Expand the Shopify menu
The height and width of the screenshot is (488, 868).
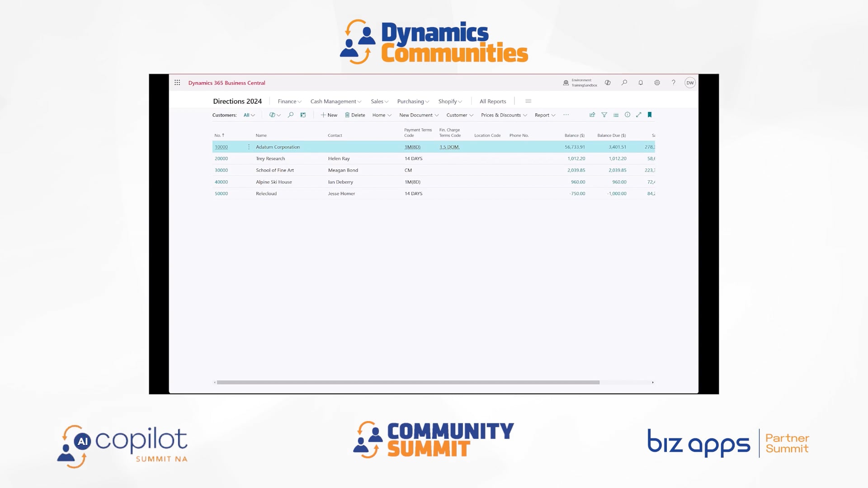point(450,101)
